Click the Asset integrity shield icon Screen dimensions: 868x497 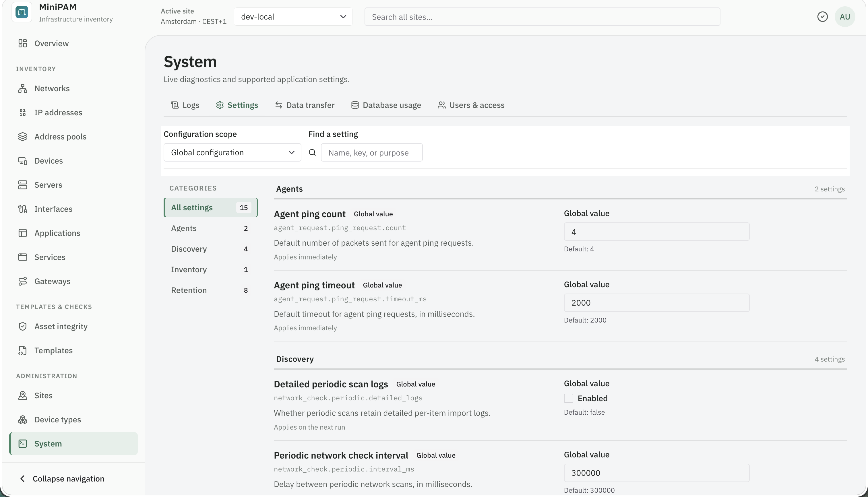23,326
